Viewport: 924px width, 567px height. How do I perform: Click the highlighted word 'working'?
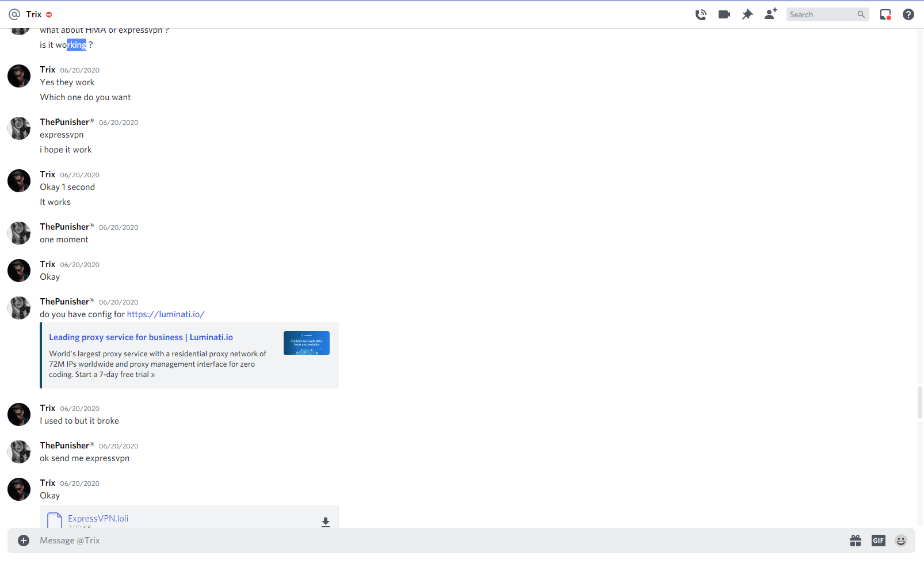(x=71, y=45)
